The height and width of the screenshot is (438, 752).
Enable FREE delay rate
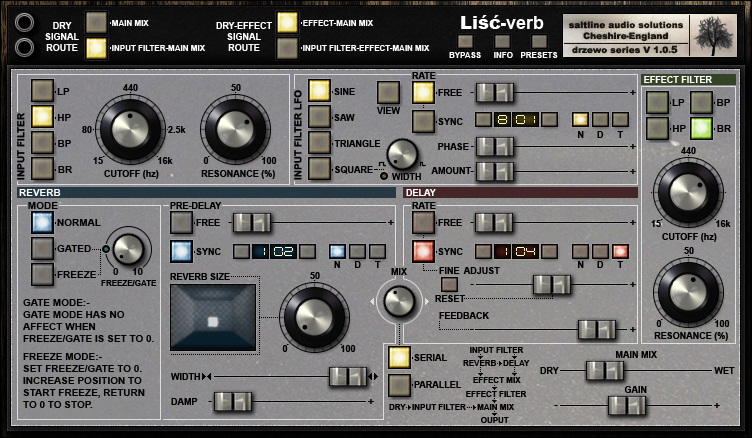tap(423, 222)
